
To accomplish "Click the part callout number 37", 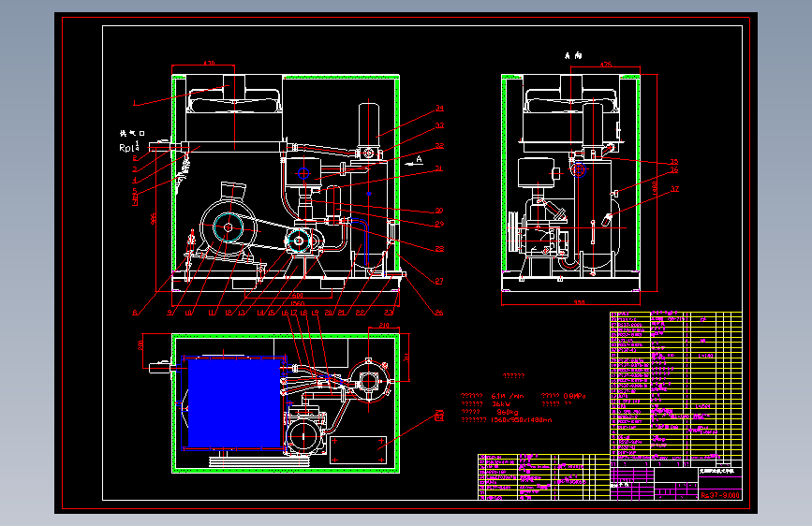I will (x=674, y=189).
